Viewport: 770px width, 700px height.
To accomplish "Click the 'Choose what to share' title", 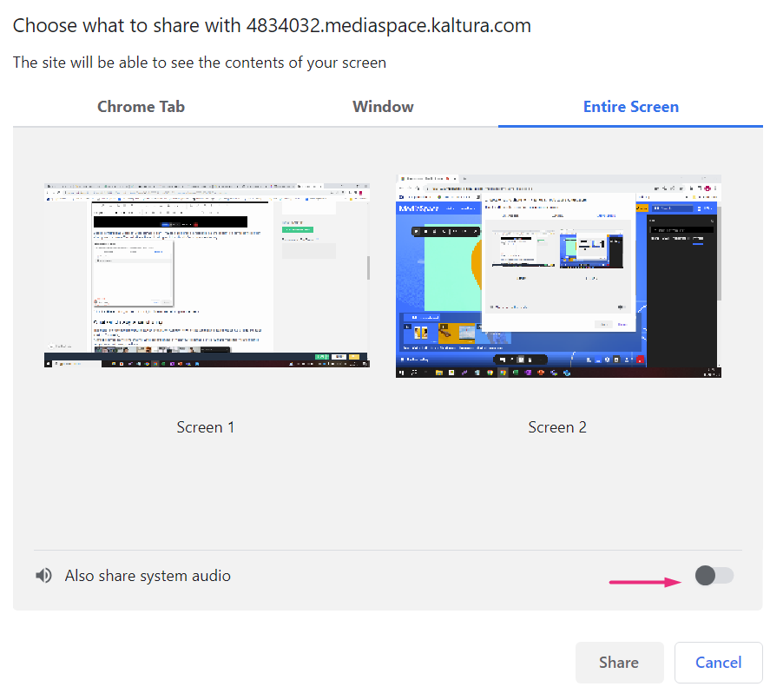I will [x=272, y=25].
